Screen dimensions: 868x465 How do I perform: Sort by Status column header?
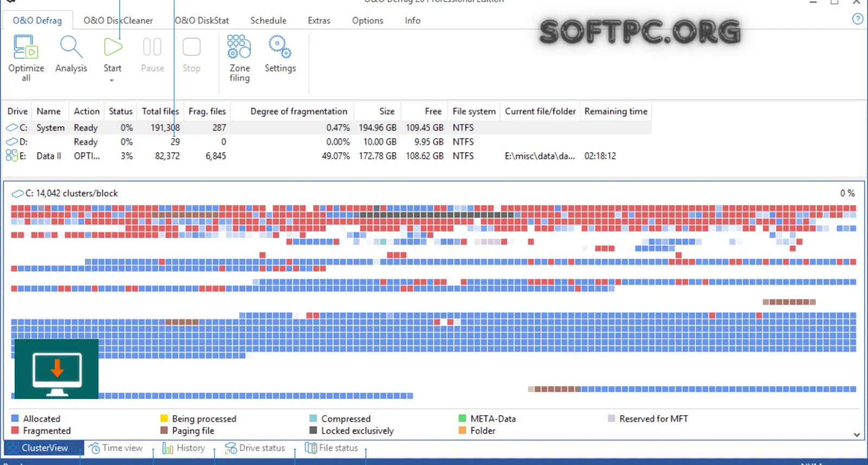pyautogui.click(x=120, y=111)
